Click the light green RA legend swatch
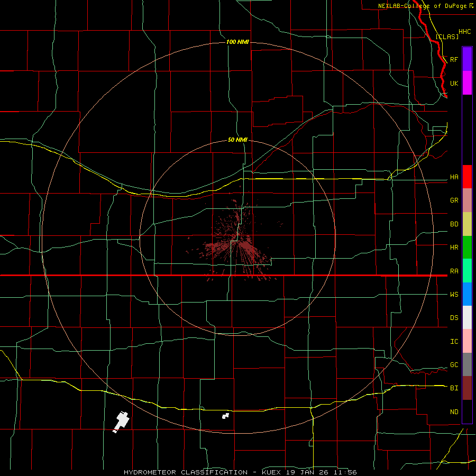Screen dimensions: 476x476 pos(467,271)
